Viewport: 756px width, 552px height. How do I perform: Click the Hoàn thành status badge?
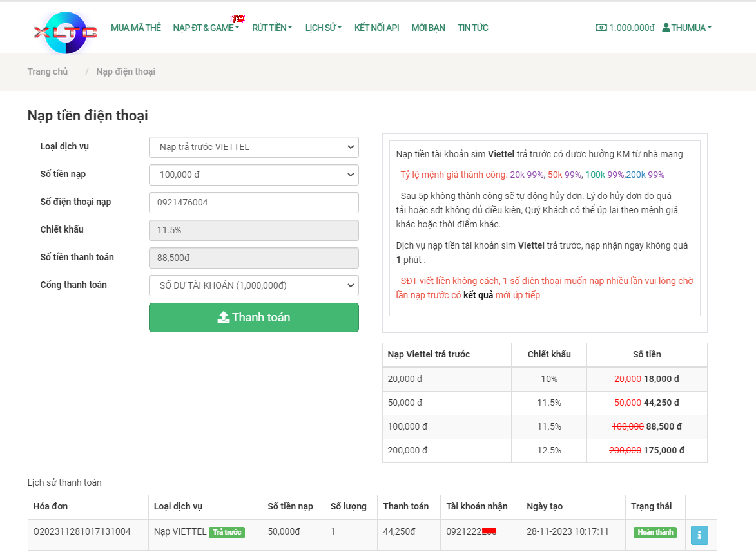click(655, 532)
